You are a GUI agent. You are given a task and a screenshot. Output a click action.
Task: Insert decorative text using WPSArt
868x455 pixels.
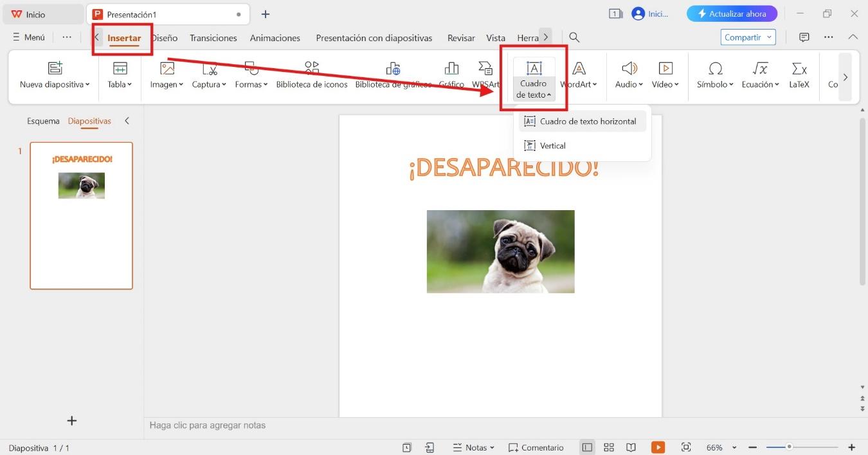(485, 74)
